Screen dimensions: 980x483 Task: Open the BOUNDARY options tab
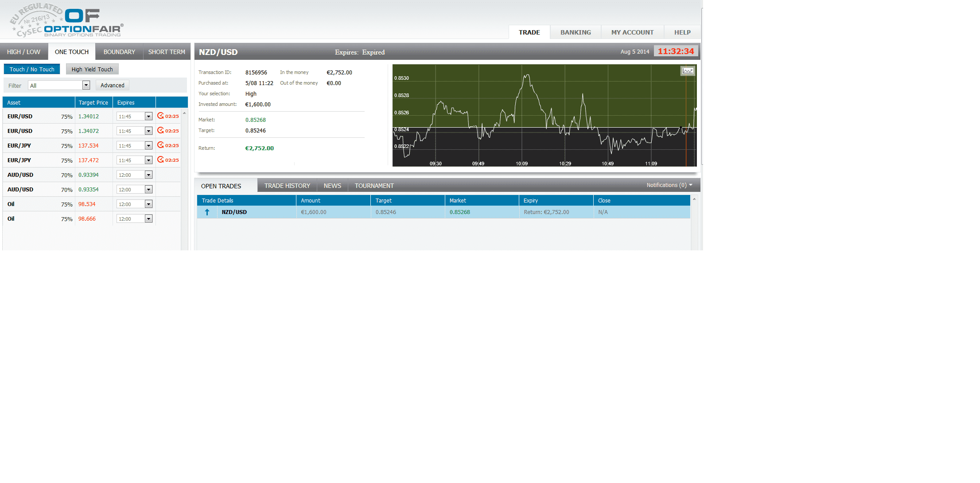[118, 51]
